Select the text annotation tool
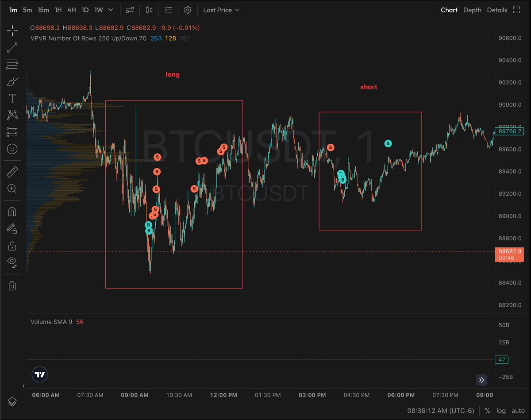This screenshot has height=420, width=531. pos(12,98)
